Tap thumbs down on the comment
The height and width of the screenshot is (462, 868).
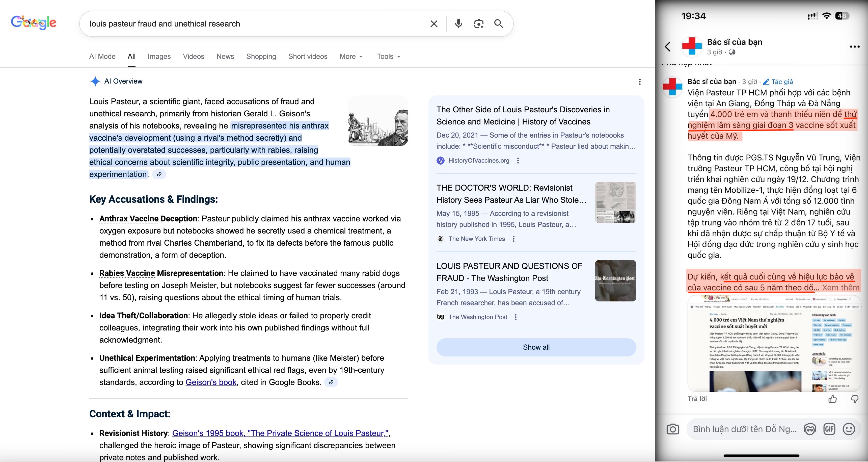(x=855, y=399)
